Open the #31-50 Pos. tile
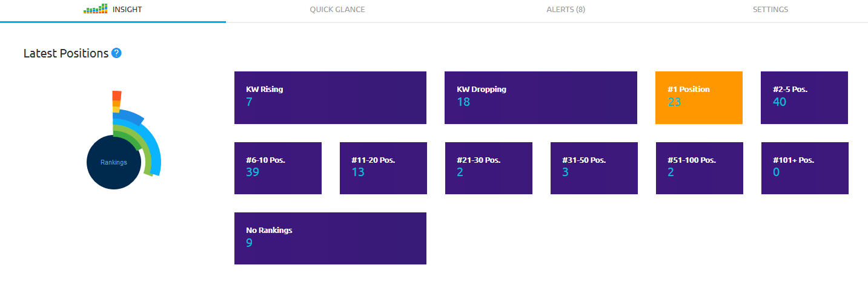The height and width of the screenshot is (308, 868). (594, 168)
